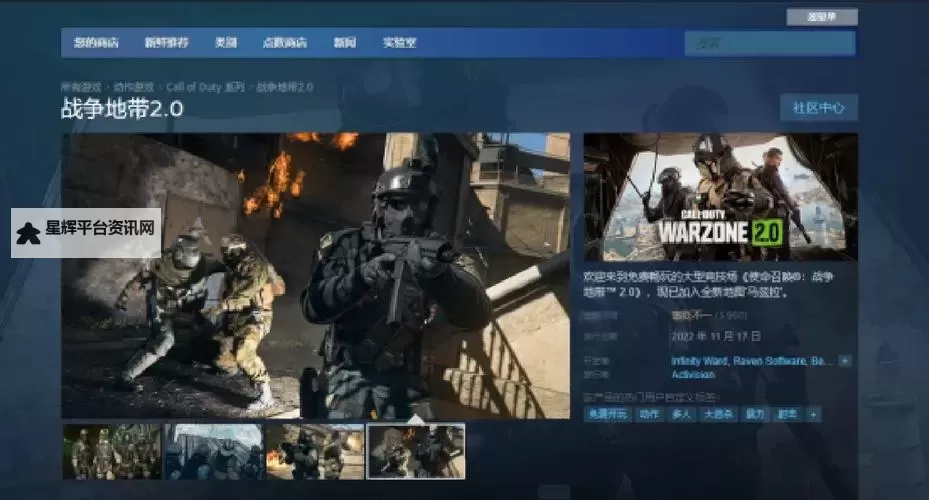Select the 多人 tag
929x500 pixels.
(x=681, y=414)
